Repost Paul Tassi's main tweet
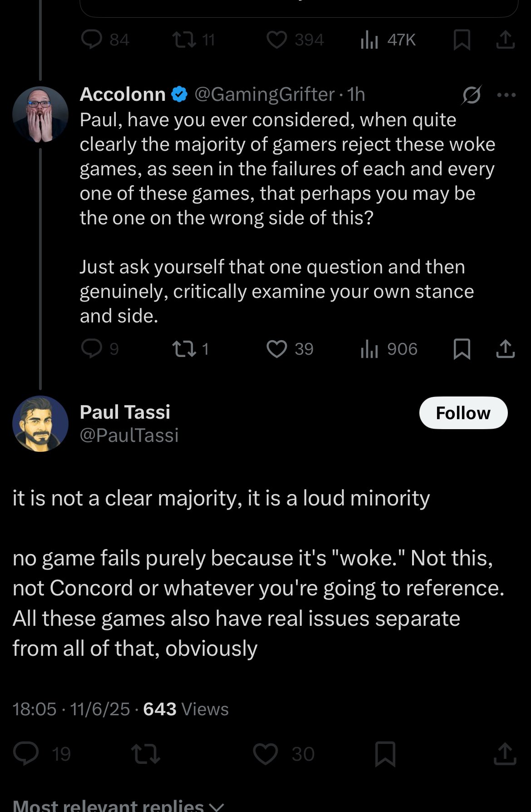This screenshot has width=531, height=812. tap(145, 754)
